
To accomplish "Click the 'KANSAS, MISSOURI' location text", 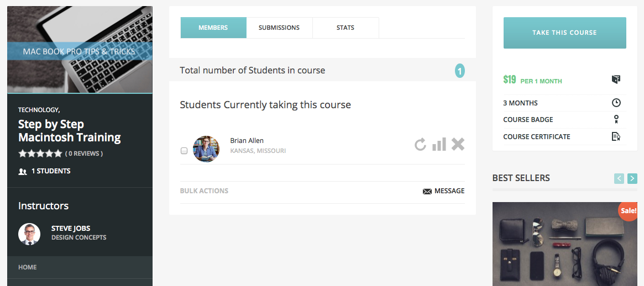I will pyautogui.click(x=258, y=151).
